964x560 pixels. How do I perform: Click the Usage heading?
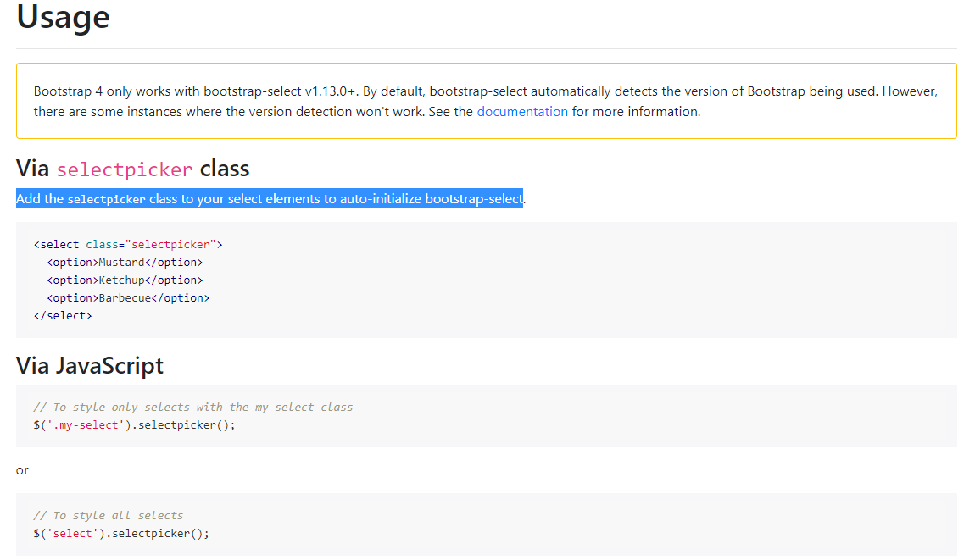[63, 17]
